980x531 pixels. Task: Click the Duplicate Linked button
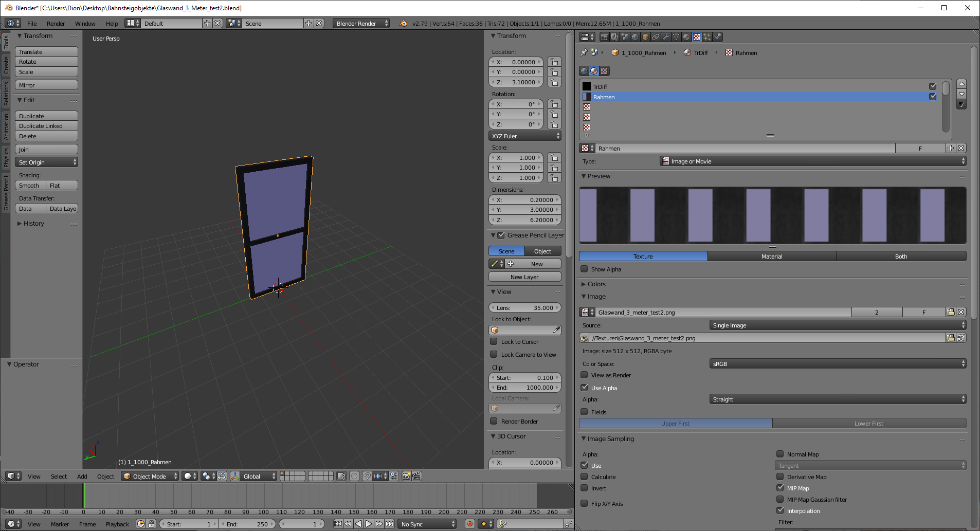tap(46, 126)
